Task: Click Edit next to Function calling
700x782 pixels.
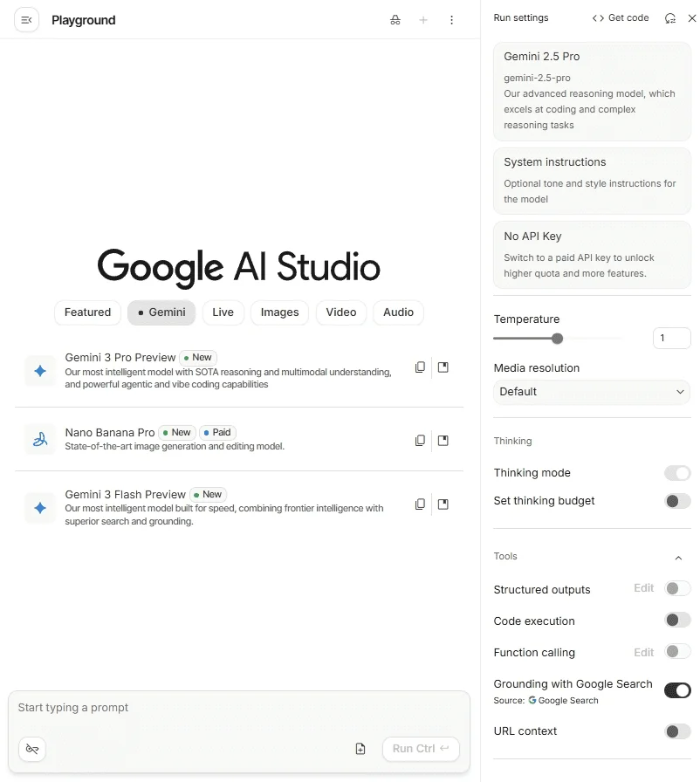Action: [x=643, y=652]
